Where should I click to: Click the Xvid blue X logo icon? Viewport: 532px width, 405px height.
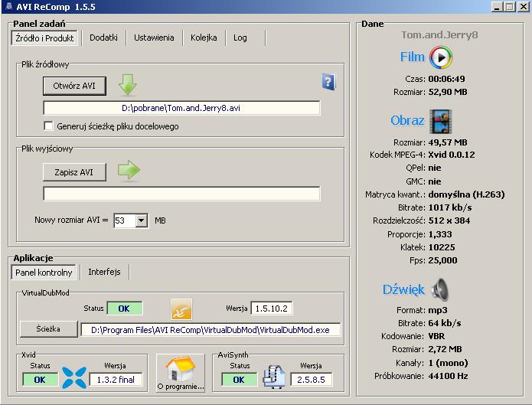point(74,377)
